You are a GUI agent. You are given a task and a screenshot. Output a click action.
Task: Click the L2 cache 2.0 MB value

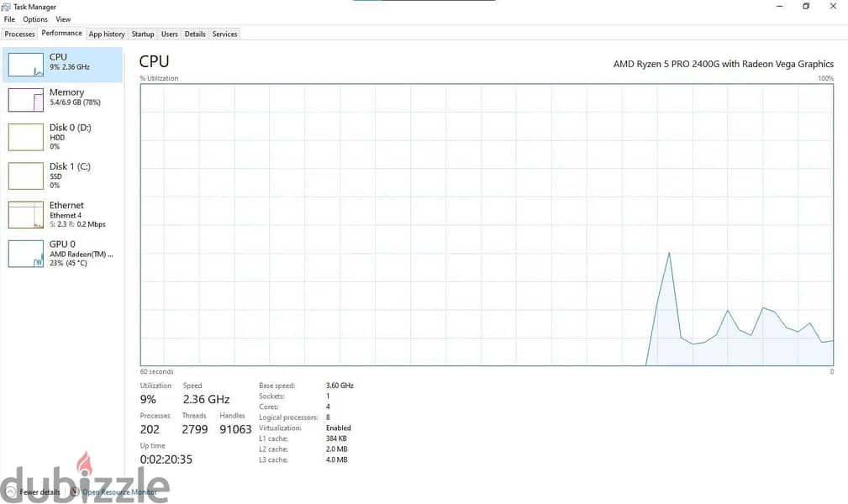pos(336,449)
